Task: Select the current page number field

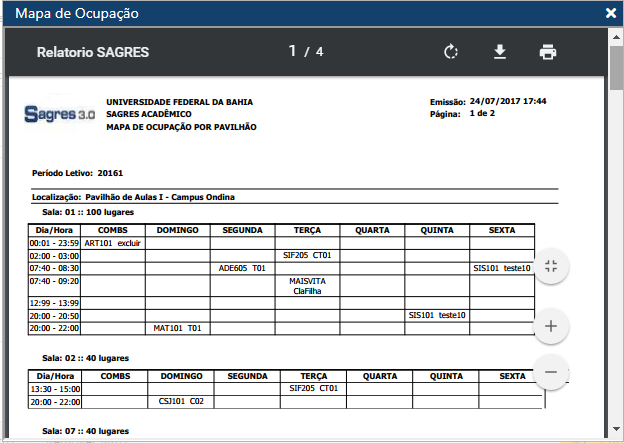Action: point(293,51)
